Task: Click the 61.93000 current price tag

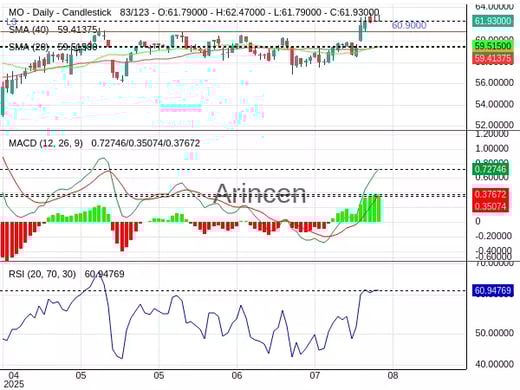Action: (493, 21)
